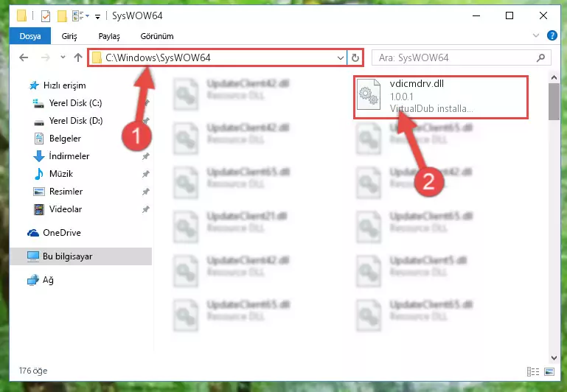Select Ağ network in navigation pane
The image size is (567, 392).
coord(48,280)
